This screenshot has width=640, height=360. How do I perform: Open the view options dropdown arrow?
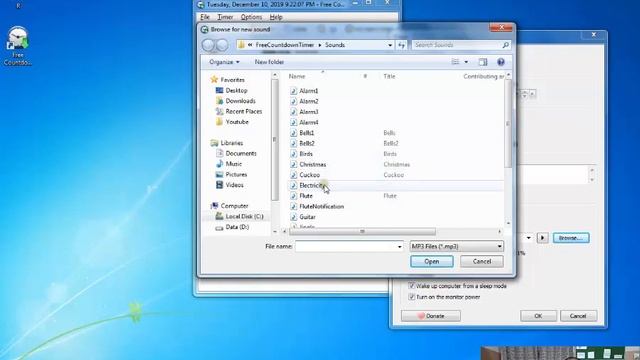coord(466,62)
